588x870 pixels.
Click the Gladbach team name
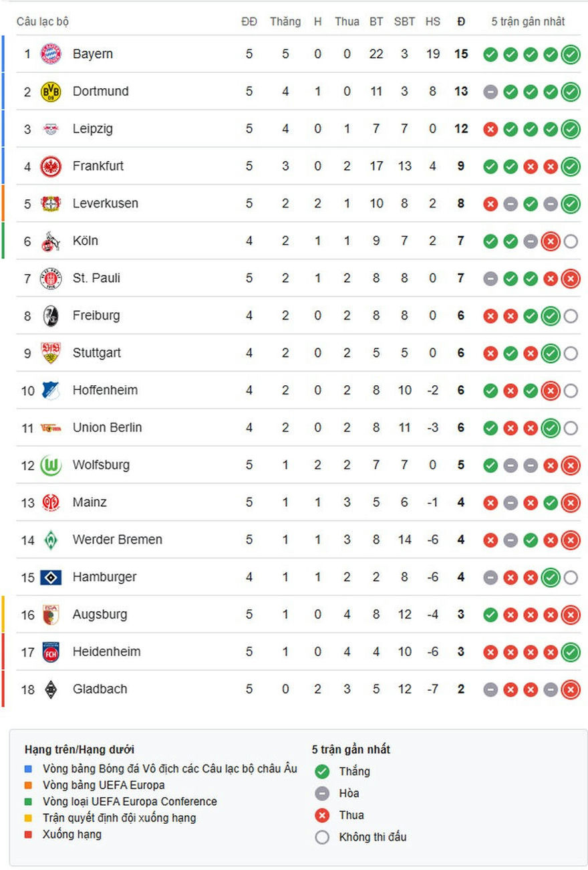click(100, 689)
